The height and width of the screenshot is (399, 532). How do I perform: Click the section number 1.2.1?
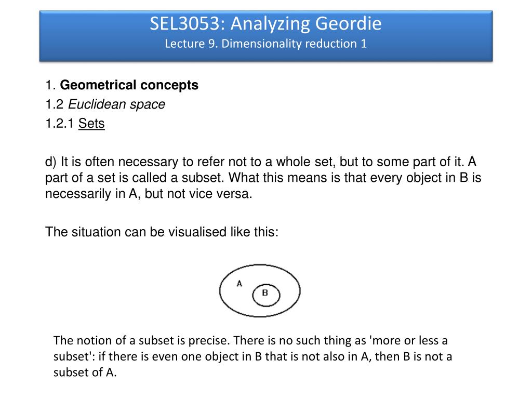[59, 123]
